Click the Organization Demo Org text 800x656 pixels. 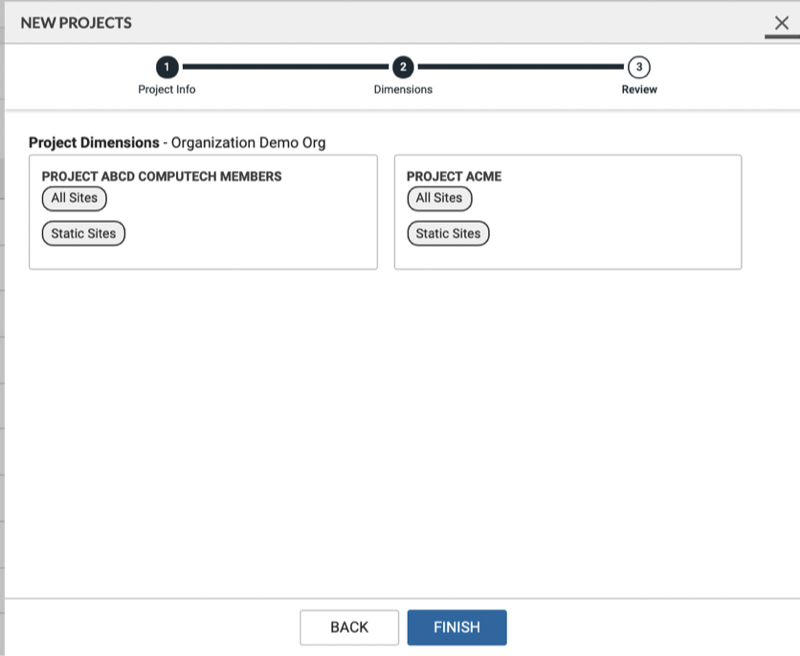pos(248,143)
